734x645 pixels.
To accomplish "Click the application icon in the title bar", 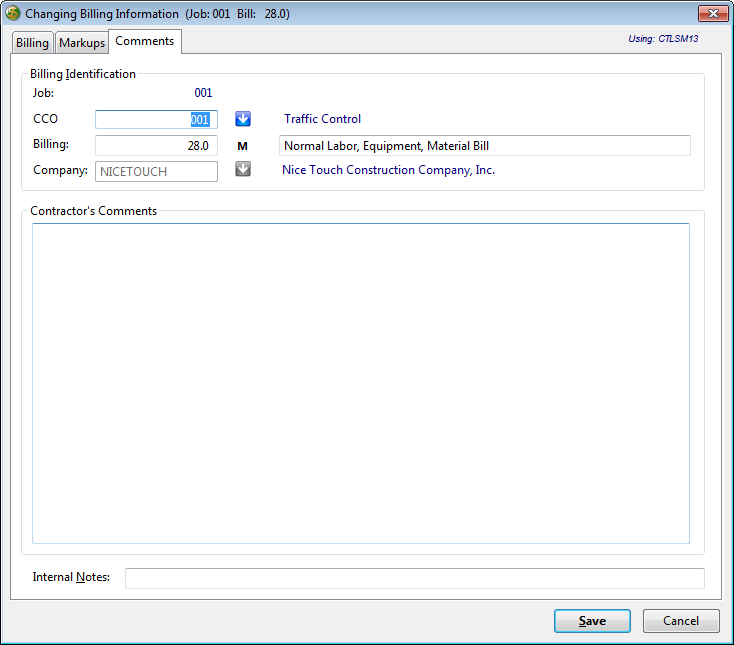I will [x=13, y=13].
